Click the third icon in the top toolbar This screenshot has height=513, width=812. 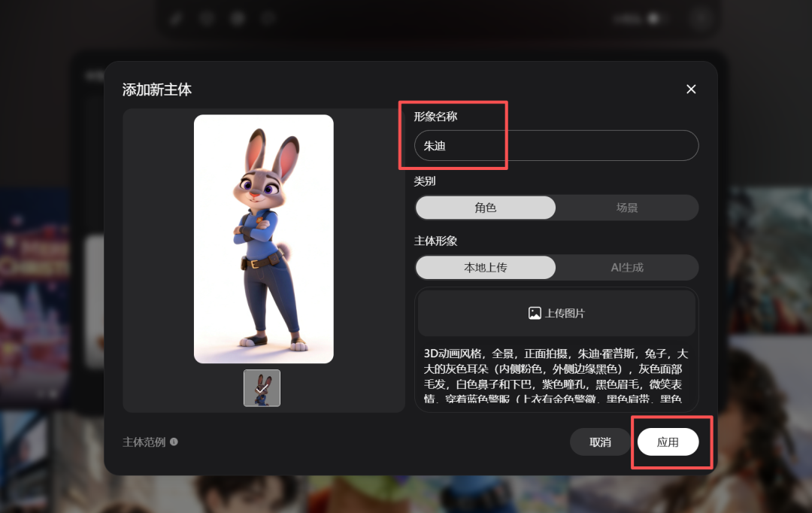tap(237, 19)
